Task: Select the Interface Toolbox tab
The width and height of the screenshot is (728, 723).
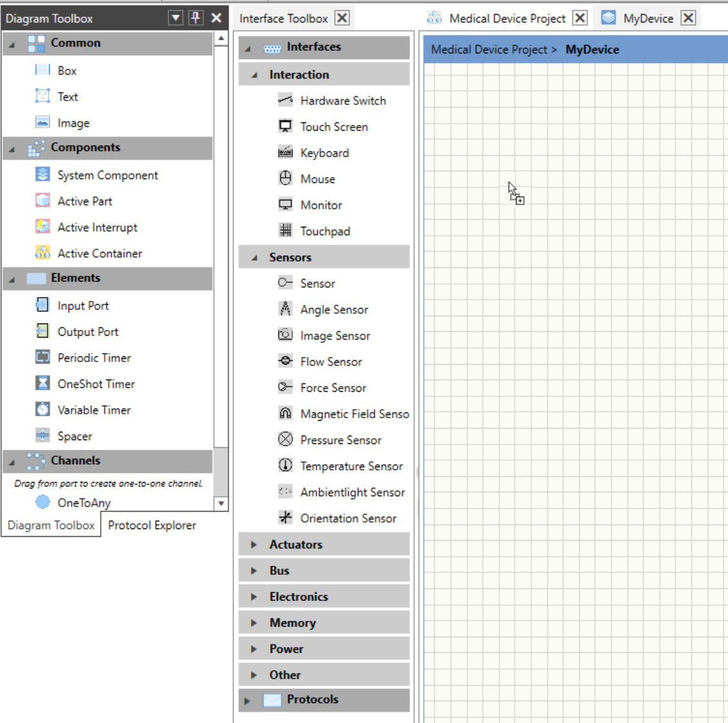Action: pos(284,19)
